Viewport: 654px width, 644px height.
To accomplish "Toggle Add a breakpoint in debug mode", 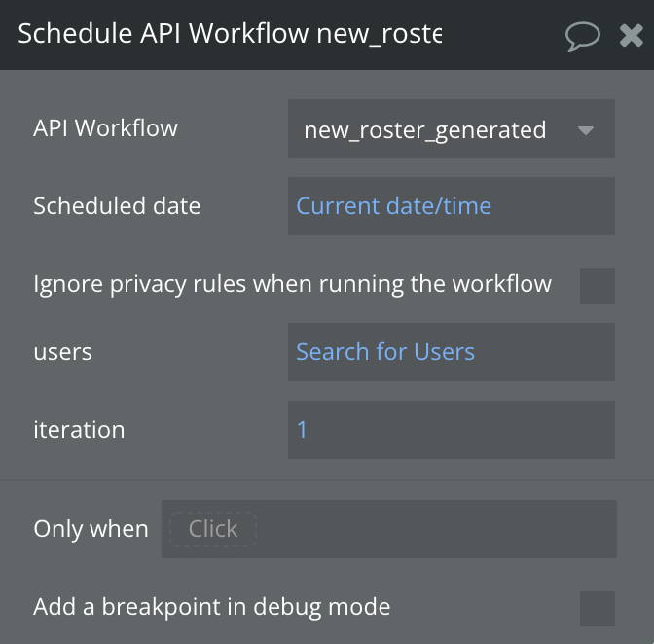I will coord(598,609).
